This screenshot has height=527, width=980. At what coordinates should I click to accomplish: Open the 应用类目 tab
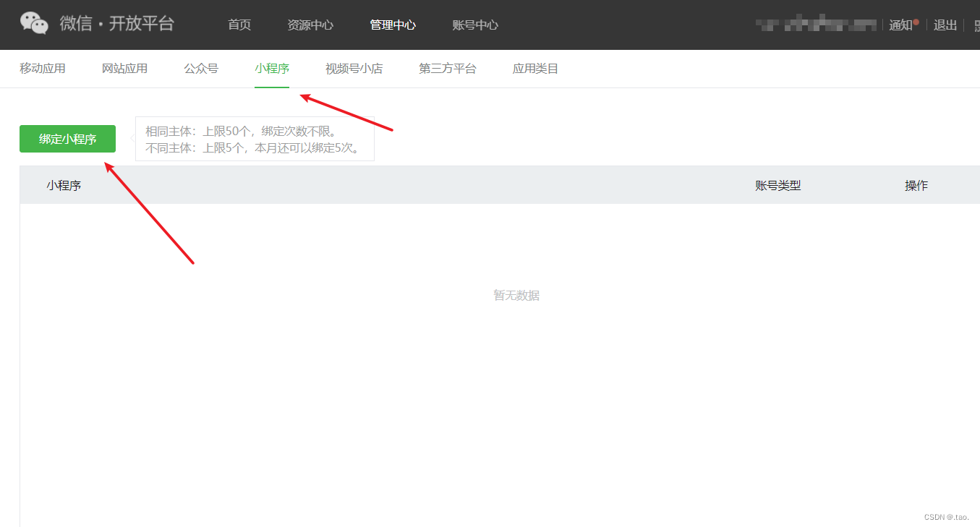click(536, 69)
